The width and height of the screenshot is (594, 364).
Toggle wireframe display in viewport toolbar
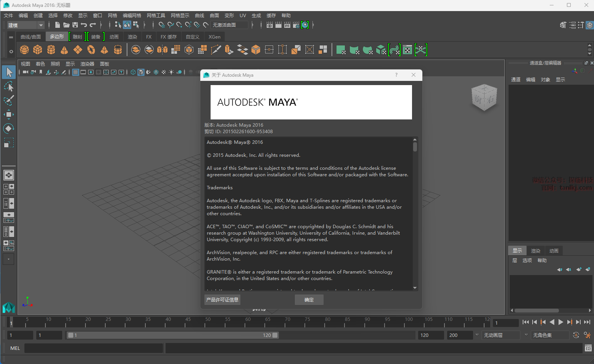point(133,72)
